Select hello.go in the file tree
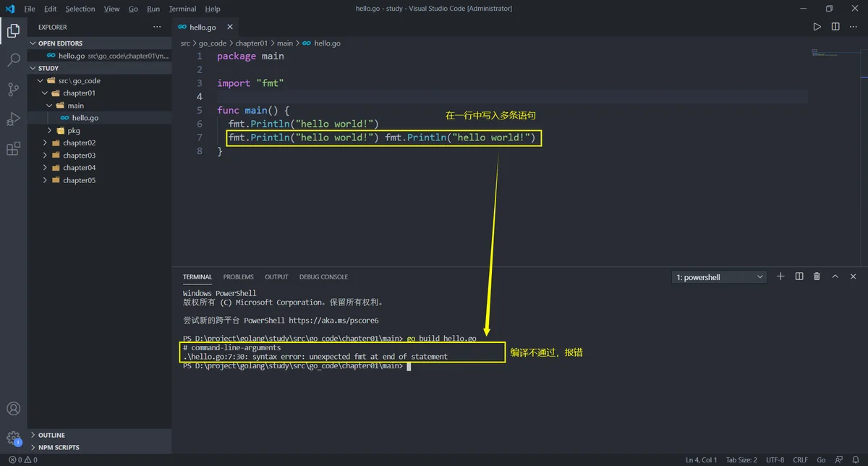Viewport: 868px width, 466px height. [100, 117]
